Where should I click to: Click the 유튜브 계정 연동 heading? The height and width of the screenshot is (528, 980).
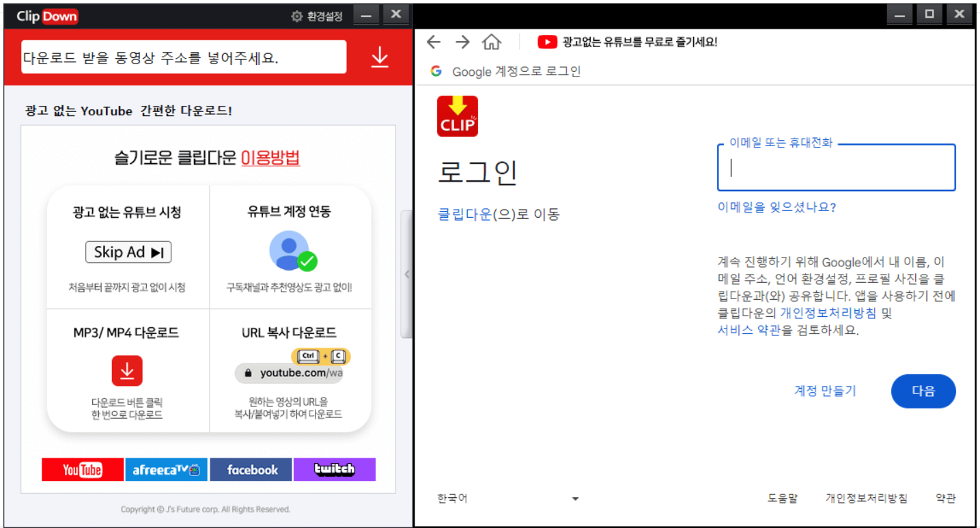tap(290, 212)
